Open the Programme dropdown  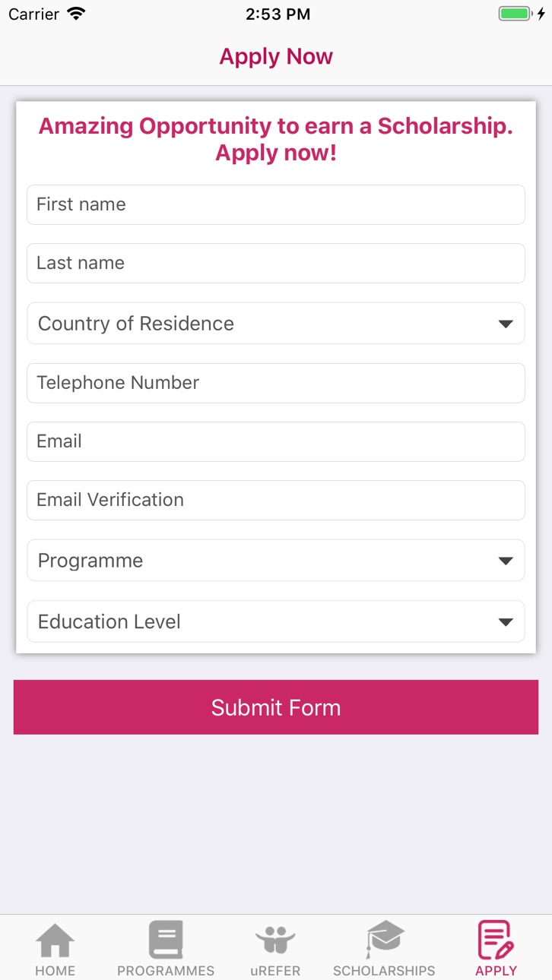(276, 561)
